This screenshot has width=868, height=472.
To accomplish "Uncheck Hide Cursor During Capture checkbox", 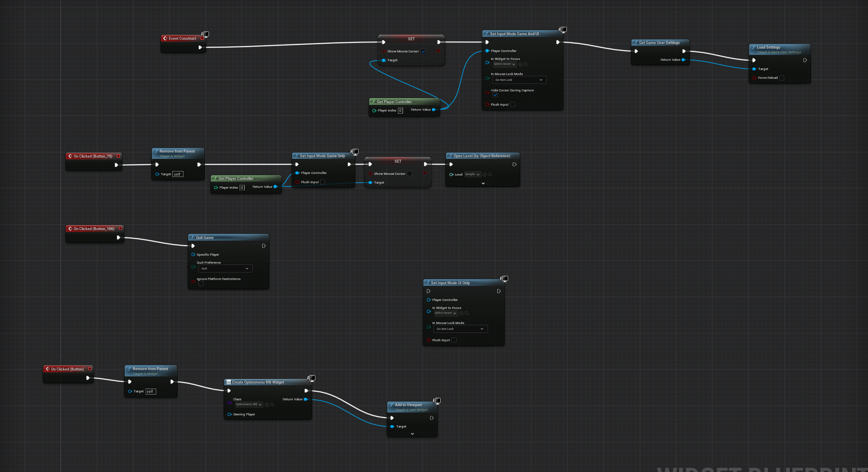I will pyautogui.click(x=496, y=95).
